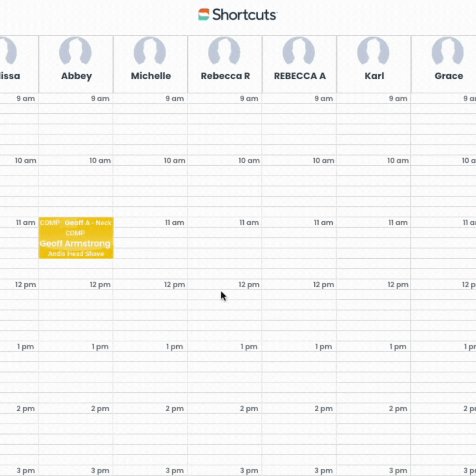Screen dimensions: 476x476
Task: Click Grace's profile avatar icon
Action: (x=448, y=51)
